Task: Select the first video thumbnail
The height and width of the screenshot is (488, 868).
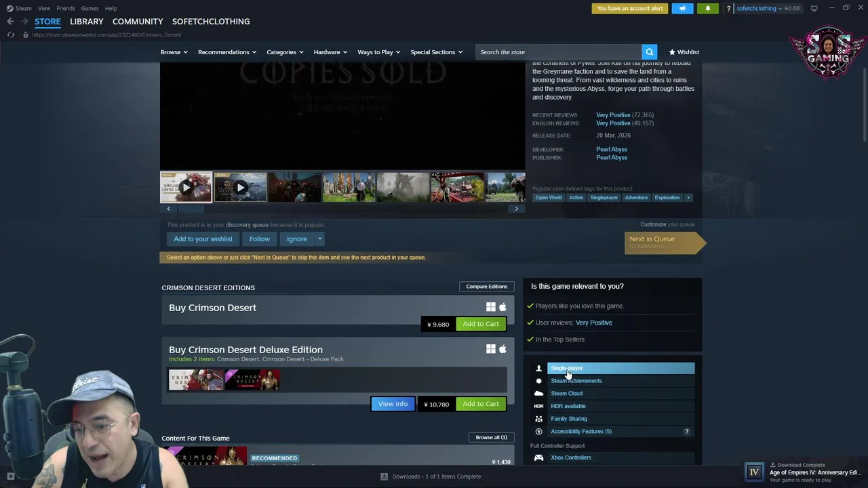Action: pyautogui.click(x=186, y=188)
